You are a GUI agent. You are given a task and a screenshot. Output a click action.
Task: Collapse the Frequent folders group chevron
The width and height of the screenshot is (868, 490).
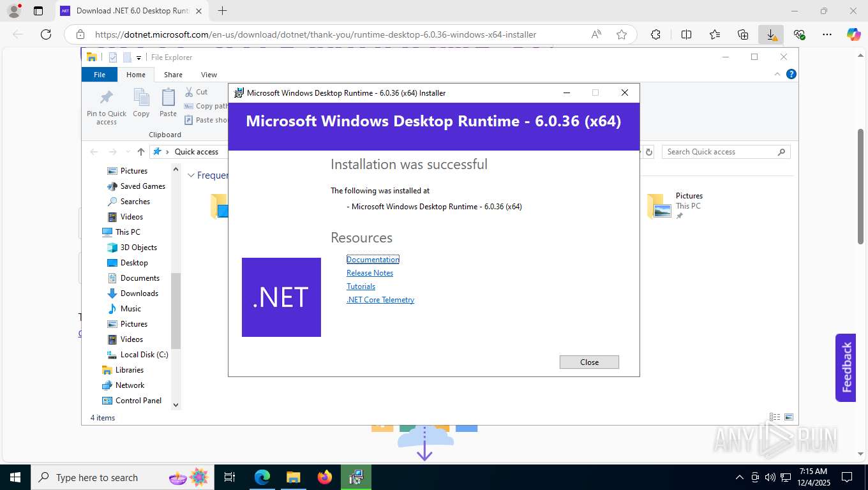click(191, 175)
